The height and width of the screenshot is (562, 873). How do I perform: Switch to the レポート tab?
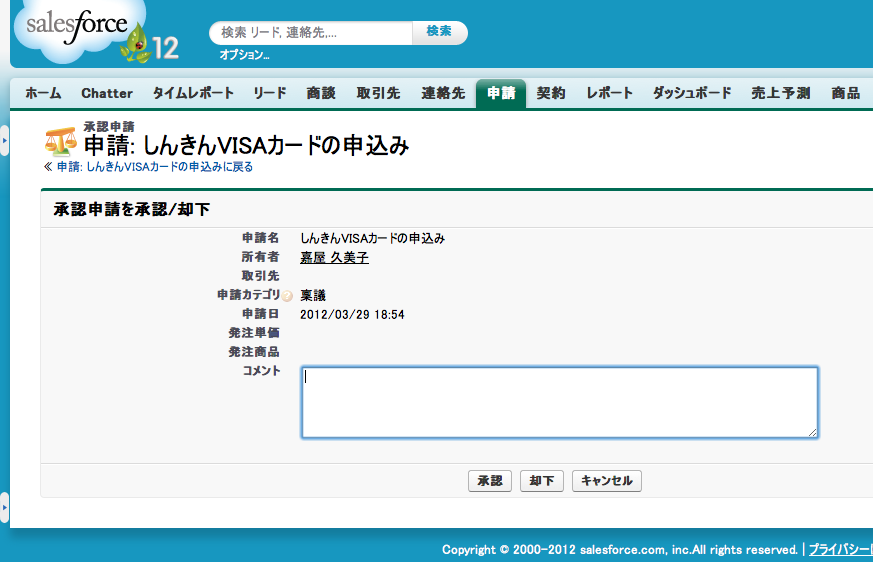pos(610,93)
